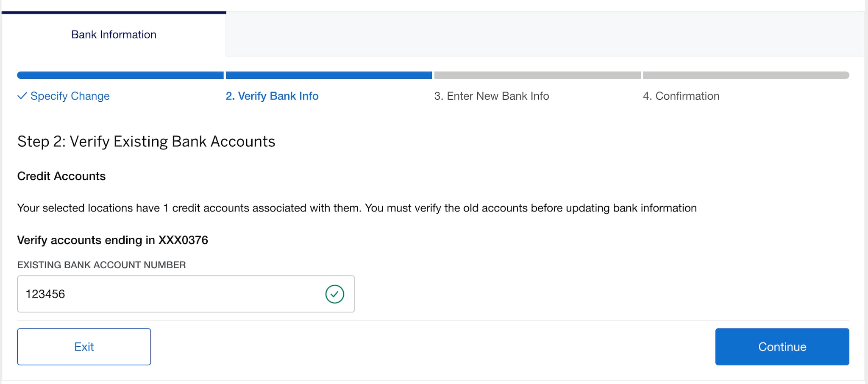This screenshot has height=384, width=868.
Task: Click the EXISTING BANK ACCOUNT NUMBER label
Action: pyautogui.click(x=101, y=265)
